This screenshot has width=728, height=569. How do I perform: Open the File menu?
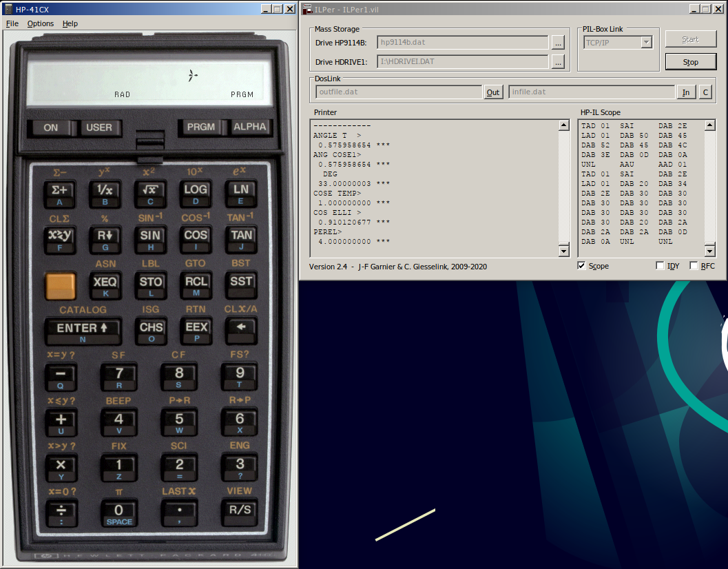point(12,23)
